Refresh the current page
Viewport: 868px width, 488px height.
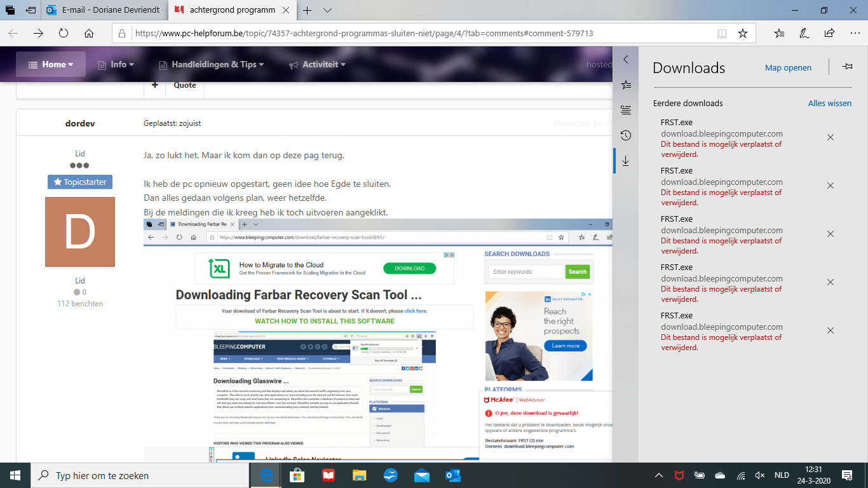pyautogui.click(x=64, y=33)
